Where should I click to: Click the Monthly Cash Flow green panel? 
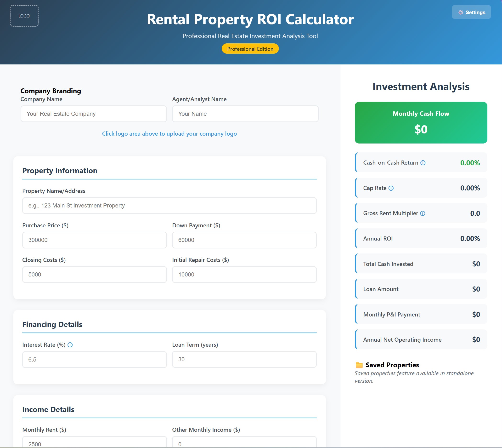[421, 122]
